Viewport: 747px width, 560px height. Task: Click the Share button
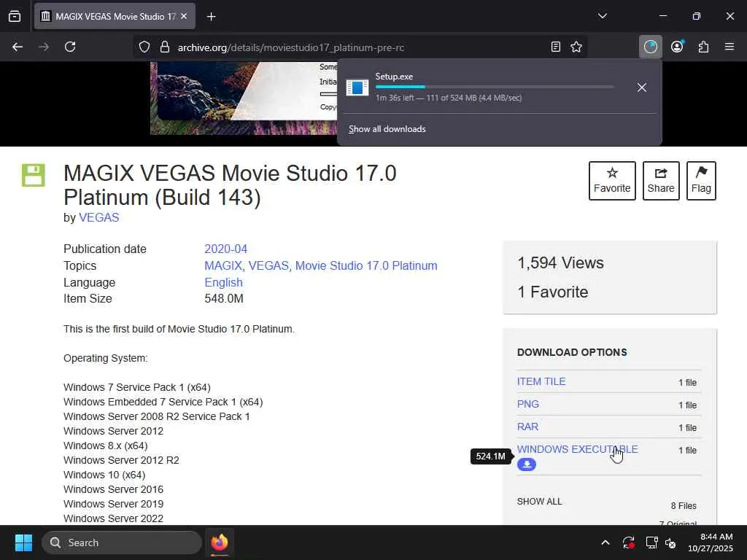click(661, 181)
